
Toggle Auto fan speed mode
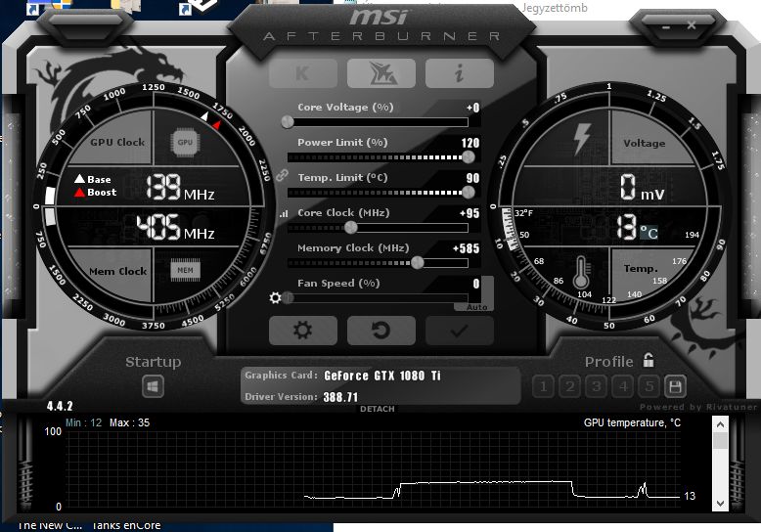(476, 307)
